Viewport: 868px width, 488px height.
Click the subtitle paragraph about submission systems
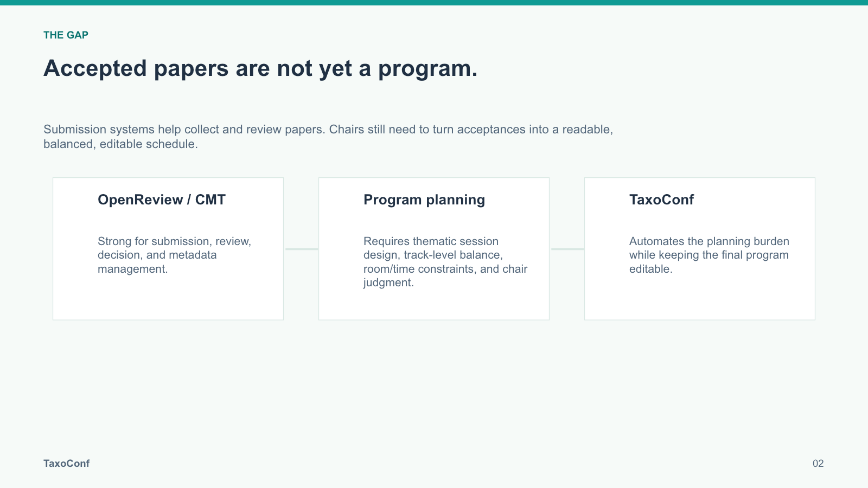coord(328,137)
